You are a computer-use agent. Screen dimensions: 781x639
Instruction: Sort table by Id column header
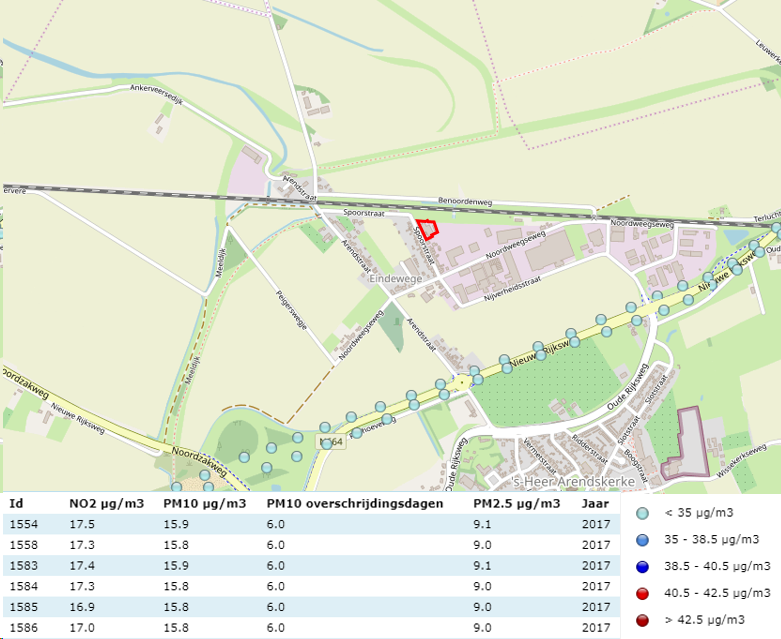(16, 503)
